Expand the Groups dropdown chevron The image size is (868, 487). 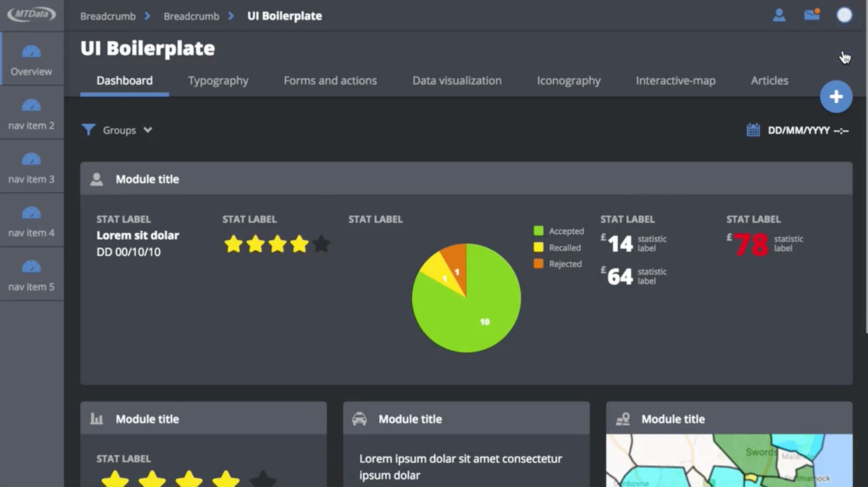click(148, 130)
